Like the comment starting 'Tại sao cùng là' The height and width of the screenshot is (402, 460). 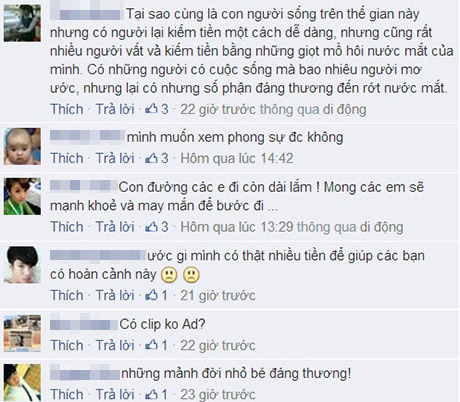[x=67, y=109]
